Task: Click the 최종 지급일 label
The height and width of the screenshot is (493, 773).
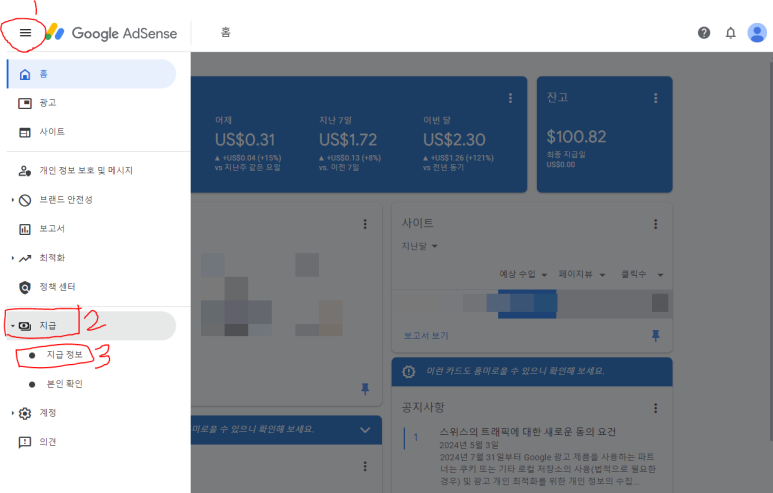Action: (566, 155)
